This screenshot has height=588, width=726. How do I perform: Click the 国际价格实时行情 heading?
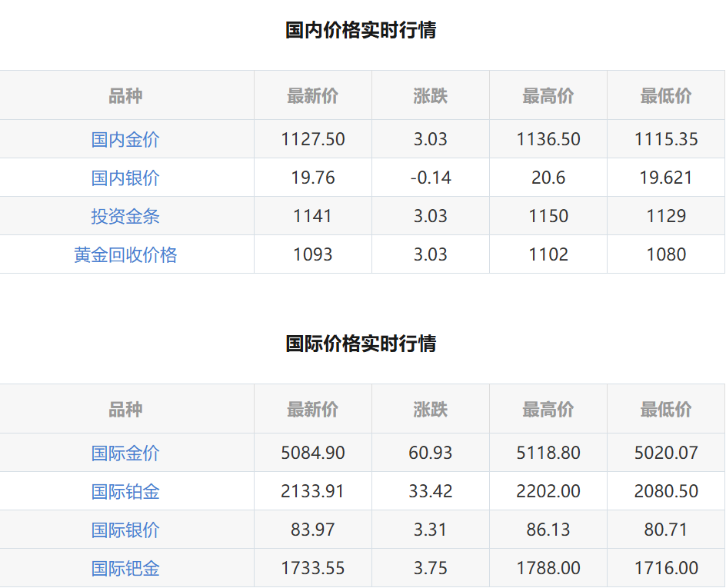361,343
